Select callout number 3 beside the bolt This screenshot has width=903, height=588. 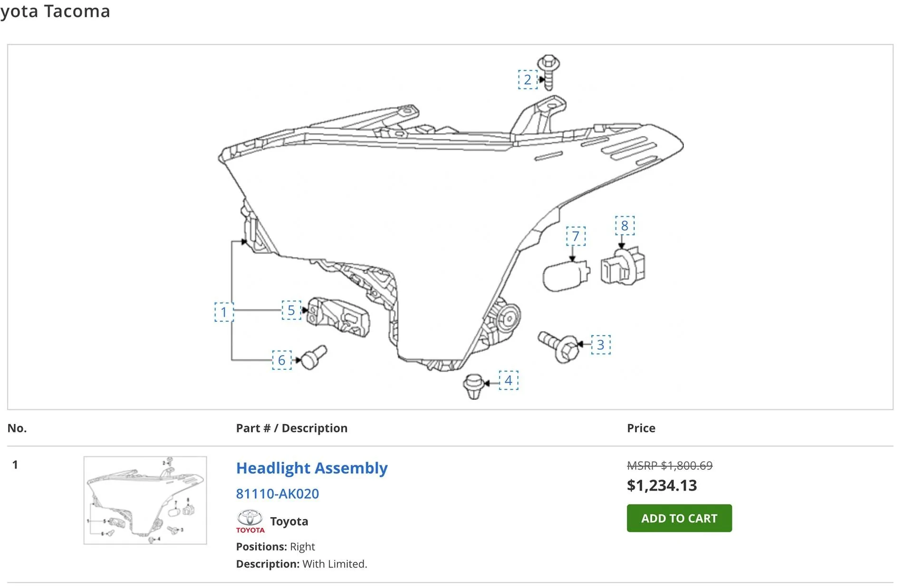601,345
